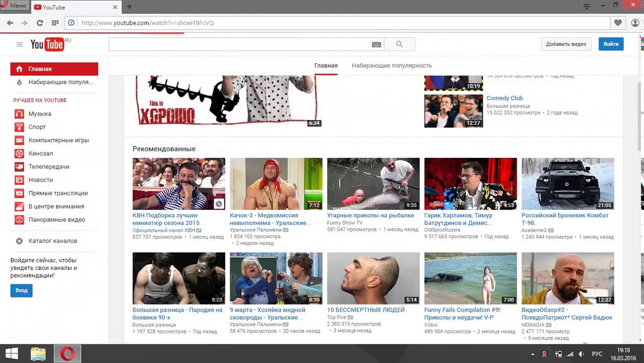
Task: Open Новости in sidebar
Action: pyautogui.click(x=40, y=180)
